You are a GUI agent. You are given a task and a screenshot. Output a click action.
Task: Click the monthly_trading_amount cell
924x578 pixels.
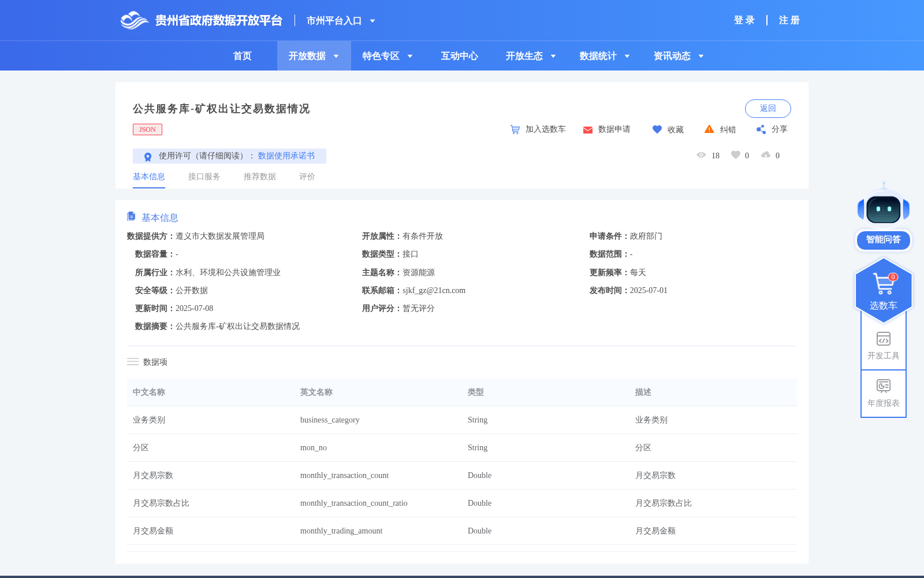point(341,531)
